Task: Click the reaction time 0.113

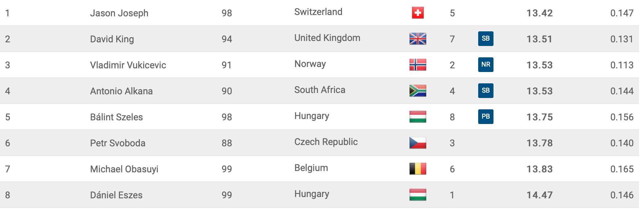Action: tap(622, 65)
